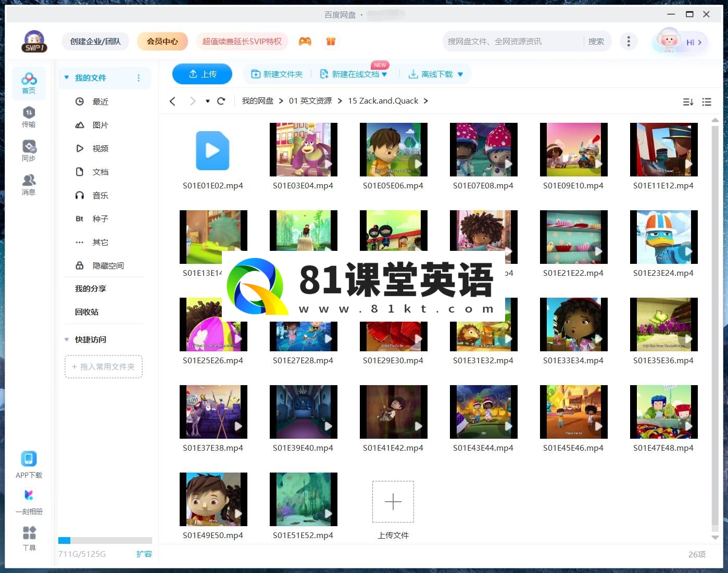Toggle the sort order icon
Image resolution: width=728 pixels, height=573 pixels.
pos(688,102)
